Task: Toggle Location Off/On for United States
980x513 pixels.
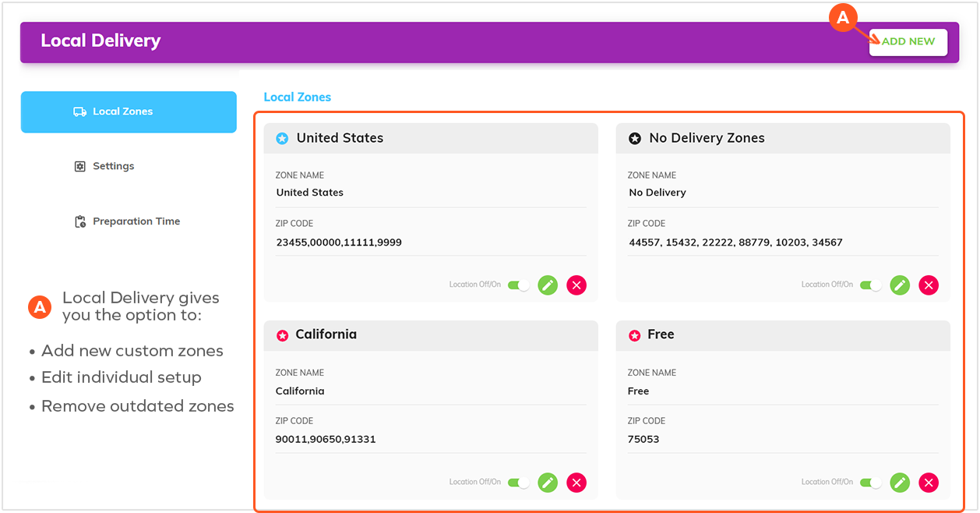Action: coord(518,285)
